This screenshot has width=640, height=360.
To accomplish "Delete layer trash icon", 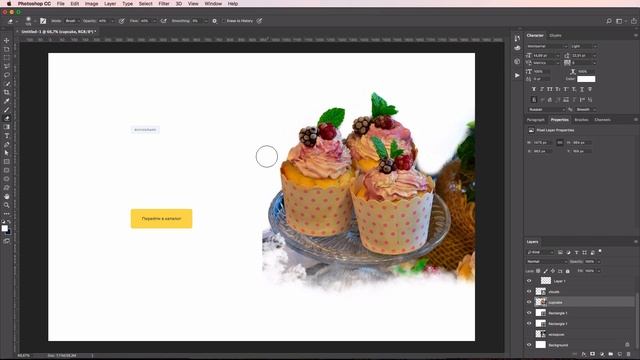I will 629,354.
